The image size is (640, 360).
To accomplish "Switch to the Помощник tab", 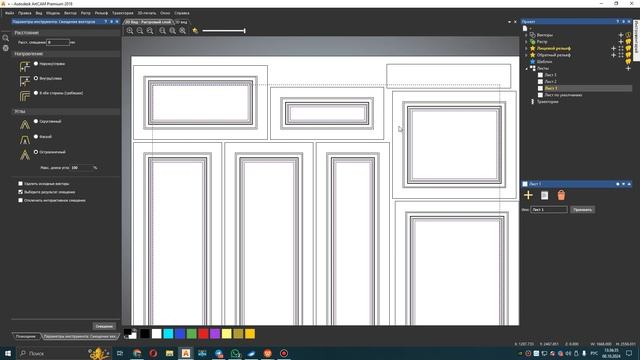I will click(x=26, y=336).
